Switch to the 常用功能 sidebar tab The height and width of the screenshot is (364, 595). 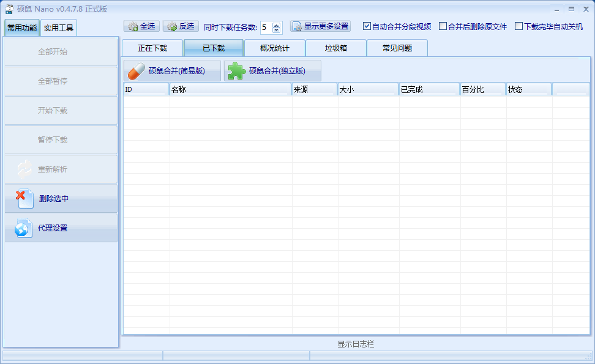(22, 28)
